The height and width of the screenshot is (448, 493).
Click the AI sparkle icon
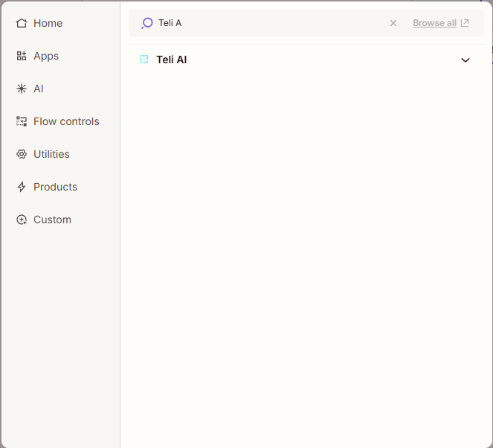point(22,89)
